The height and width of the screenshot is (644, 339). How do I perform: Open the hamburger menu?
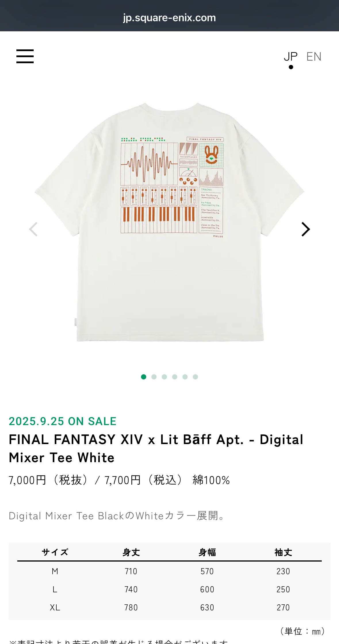(x=25, y=56)
